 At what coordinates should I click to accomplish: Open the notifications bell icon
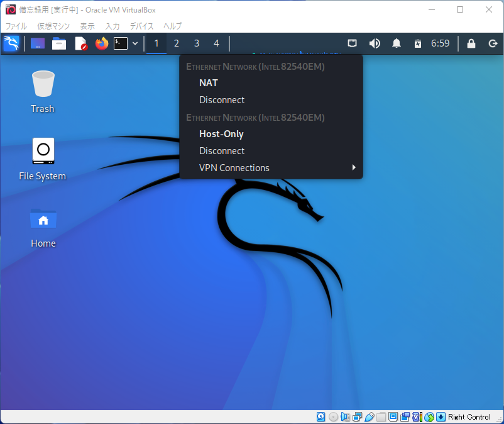[397, 43]
